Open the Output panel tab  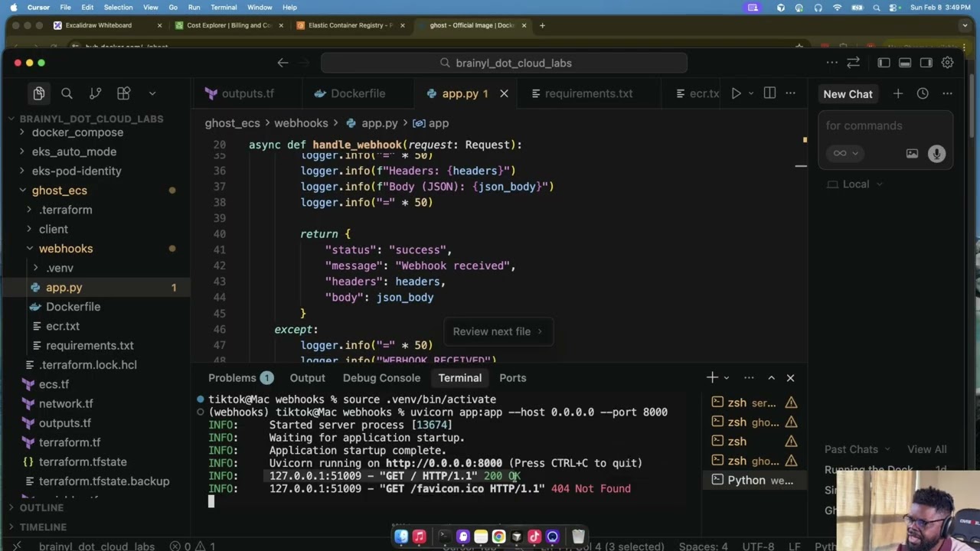pyautogui.click(x=307, y=378)
